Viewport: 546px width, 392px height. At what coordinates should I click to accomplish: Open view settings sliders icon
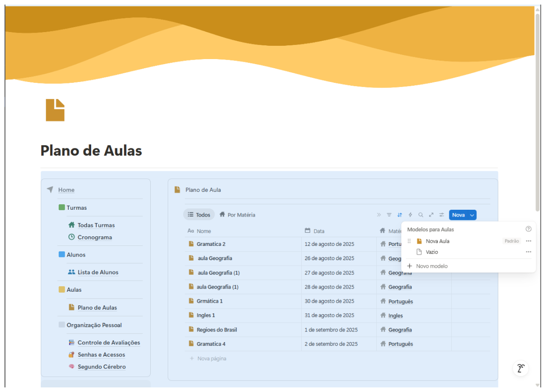tap(442, 215)
